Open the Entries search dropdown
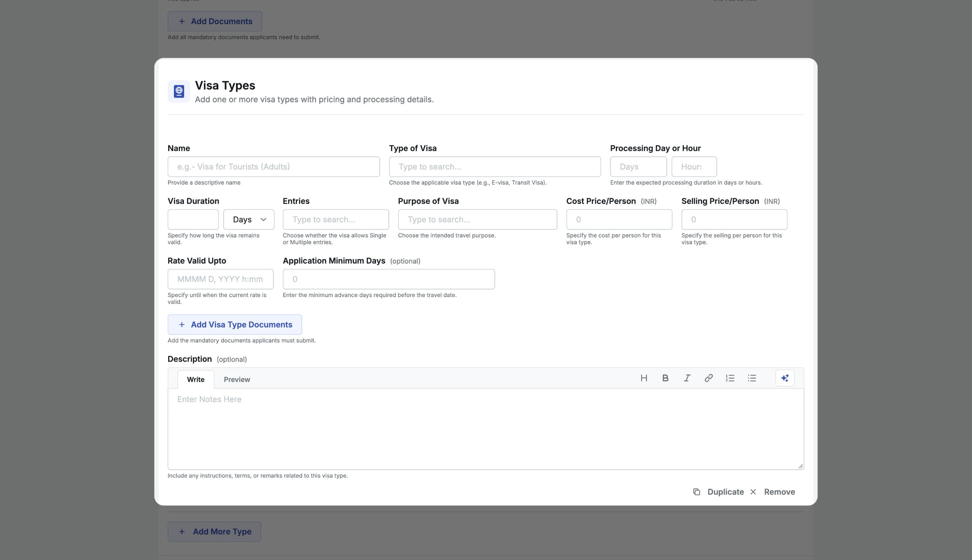This screenshot has height=560, width=972. 336,220
